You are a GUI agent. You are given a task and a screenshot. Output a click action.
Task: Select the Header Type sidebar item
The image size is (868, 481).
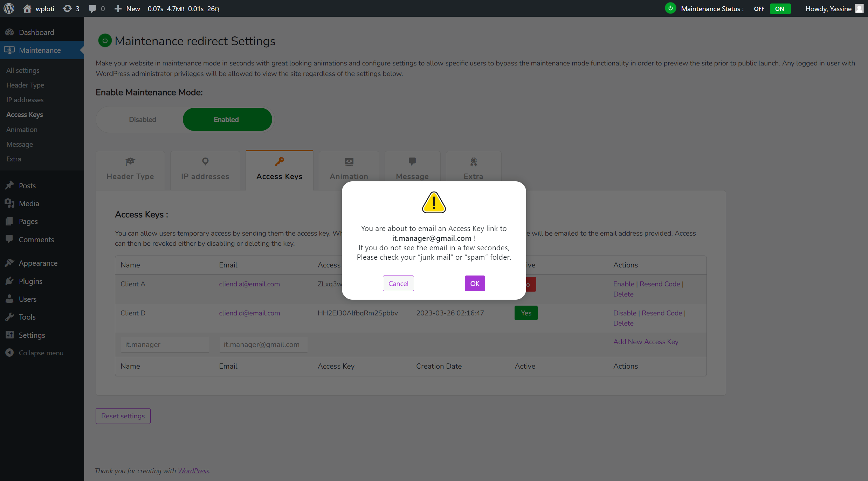(26, 85)
